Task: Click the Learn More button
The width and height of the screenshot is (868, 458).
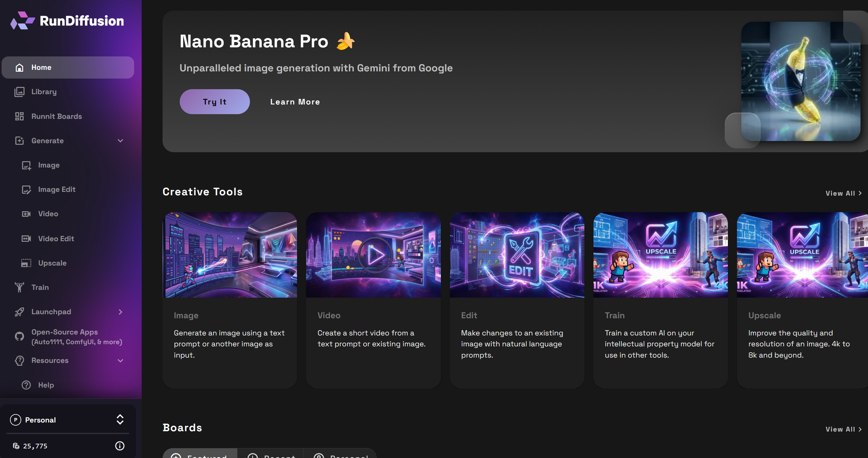Action: coord(295,102)
